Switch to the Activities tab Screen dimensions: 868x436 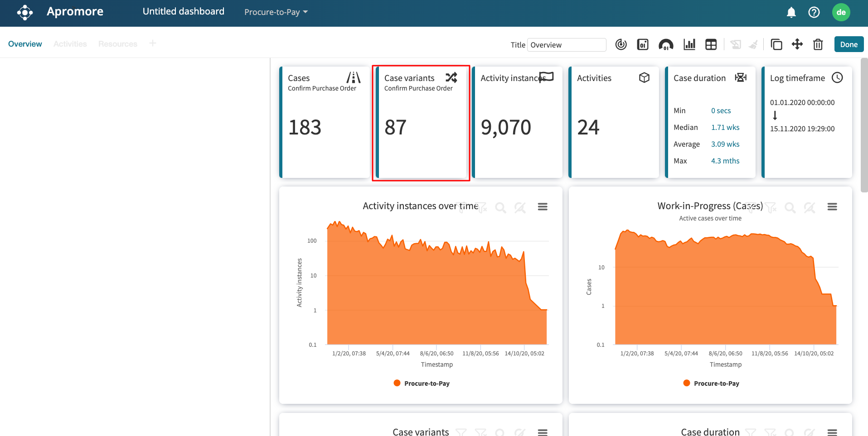pyautogui.click(x=70, y=44)
